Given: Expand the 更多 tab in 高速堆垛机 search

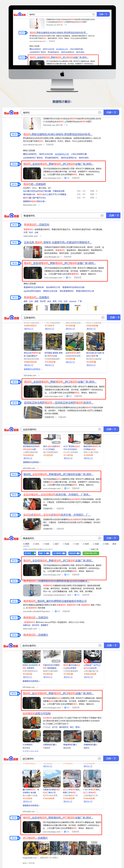Looking at the screenshot, I should (114, 544).
